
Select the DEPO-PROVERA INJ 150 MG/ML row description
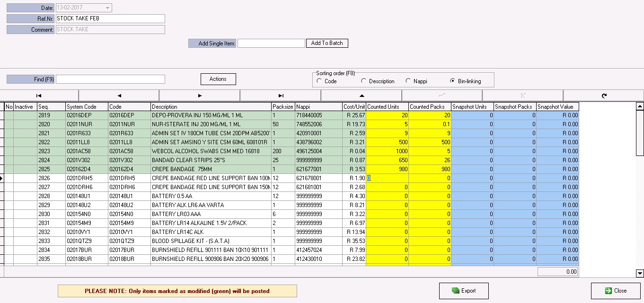211,115
